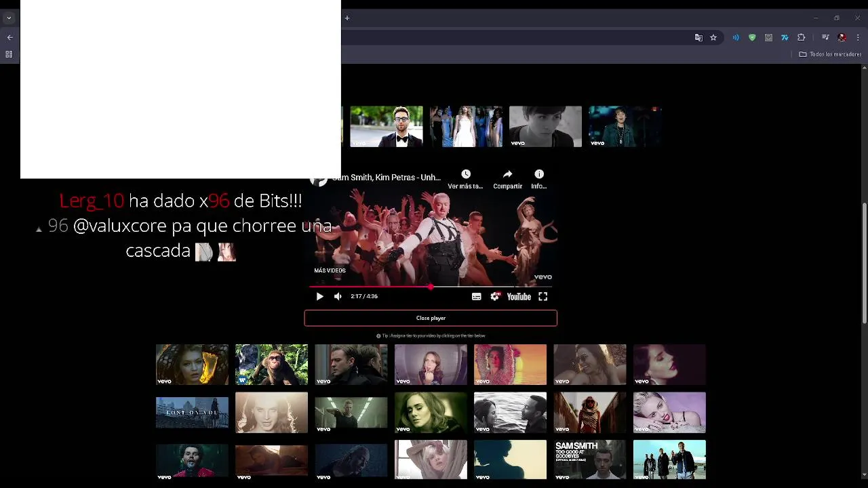Mute the video player volume
This screenshot has height=488, width=868.
(338, 296)
